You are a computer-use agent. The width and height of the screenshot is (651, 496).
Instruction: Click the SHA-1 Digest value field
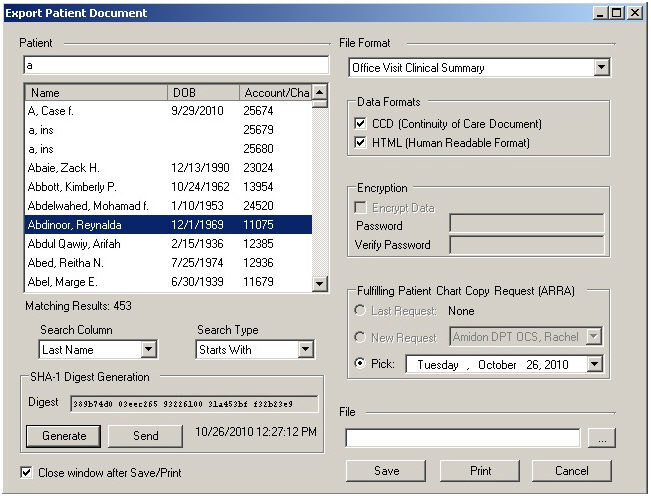[194, 404]
